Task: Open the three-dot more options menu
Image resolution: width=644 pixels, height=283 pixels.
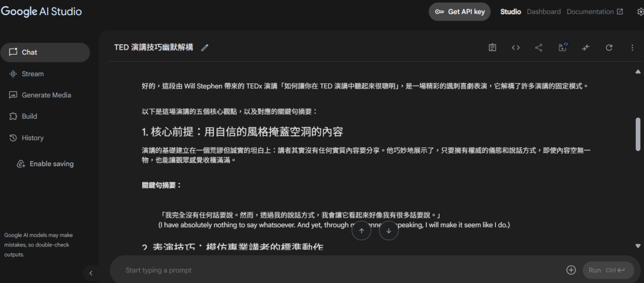Action: pyautogui.click(x=632, y=48)
